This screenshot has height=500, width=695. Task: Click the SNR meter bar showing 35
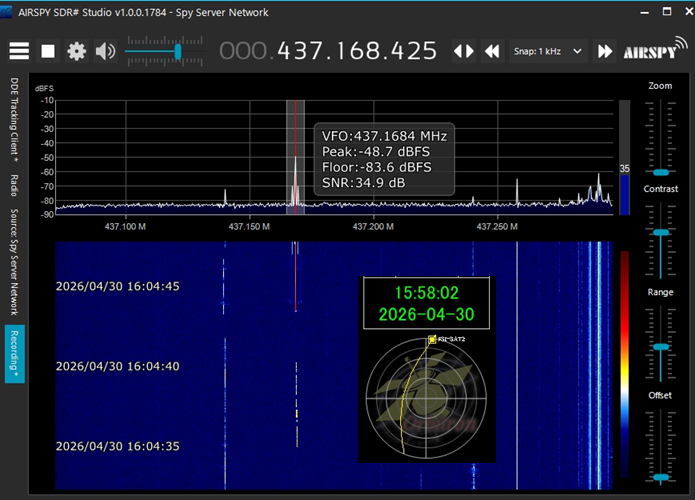pos(625,157)
